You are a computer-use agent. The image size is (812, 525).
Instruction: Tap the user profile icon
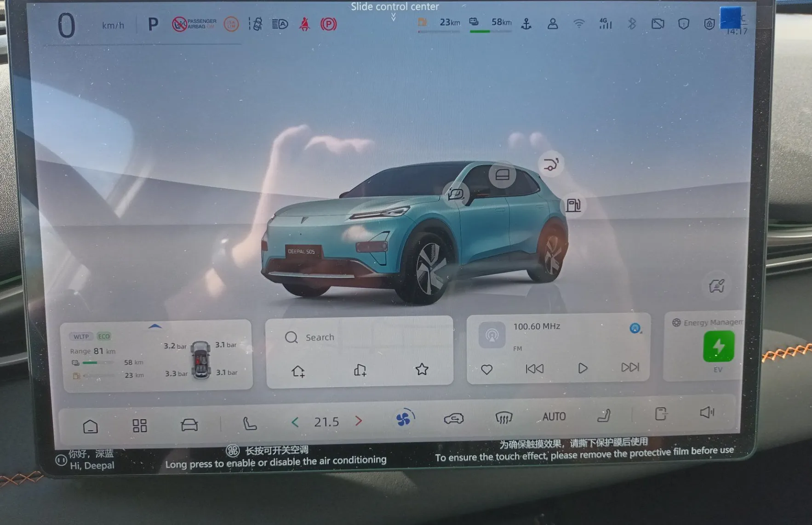point(553,24)
